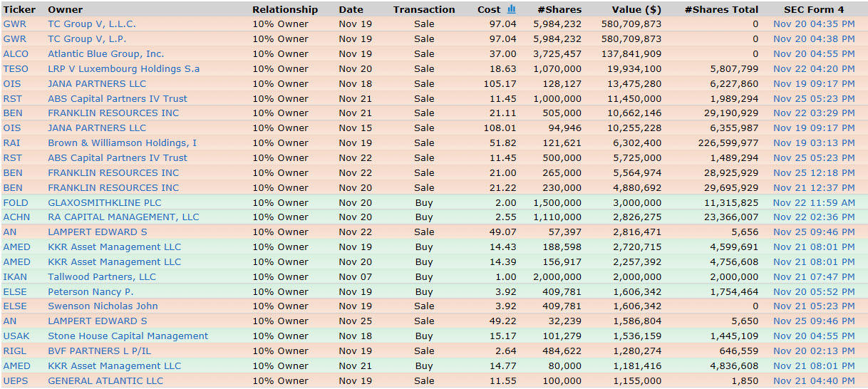Click owner Peterson Nancy P.
Viewport: 868px width, 389px height.
point(91,292)
